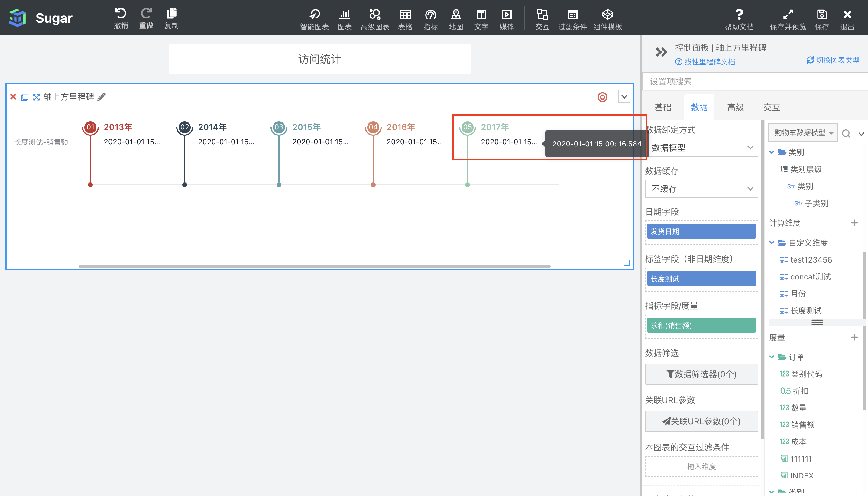Delete the chart with red X icon
Viewport: 868px width, 496px height.
click(13, 97)
